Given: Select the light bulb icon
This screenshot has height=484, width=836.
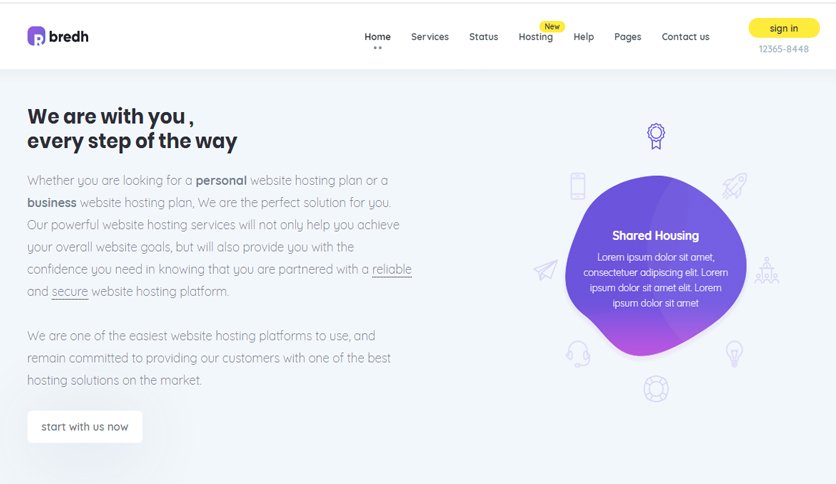Looking at the screenshot, I should [734, 353].
